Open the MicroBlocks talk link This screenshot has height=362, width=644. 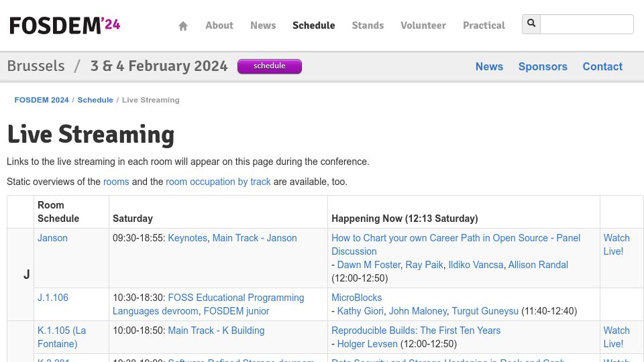tap(356, 298)
